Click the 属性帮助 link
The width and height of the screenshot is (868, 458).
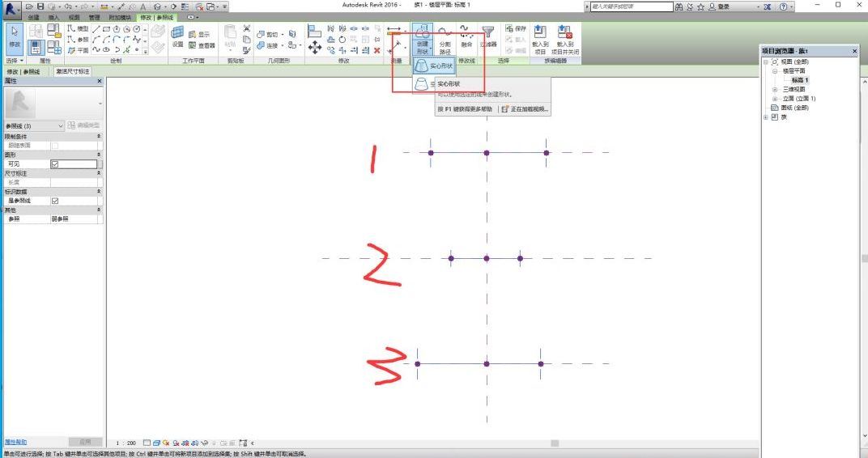click(15, 442)
